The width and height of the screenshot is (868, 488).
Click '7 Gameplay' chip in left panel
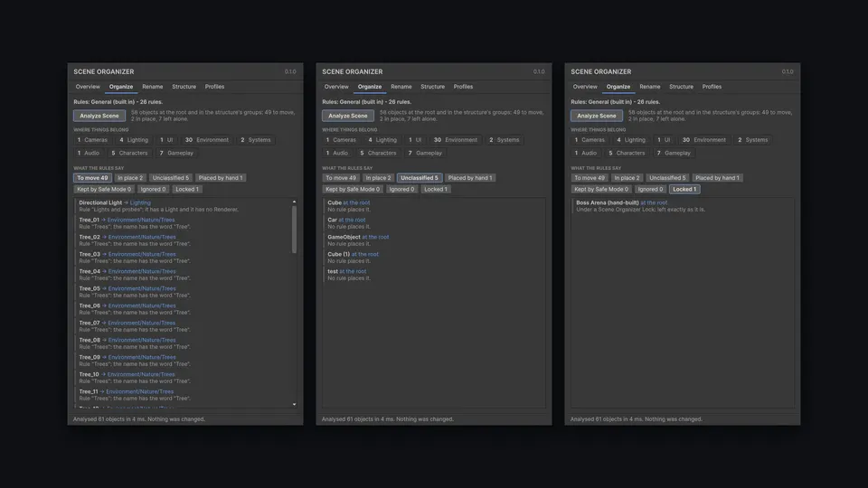tap(176, 153)
